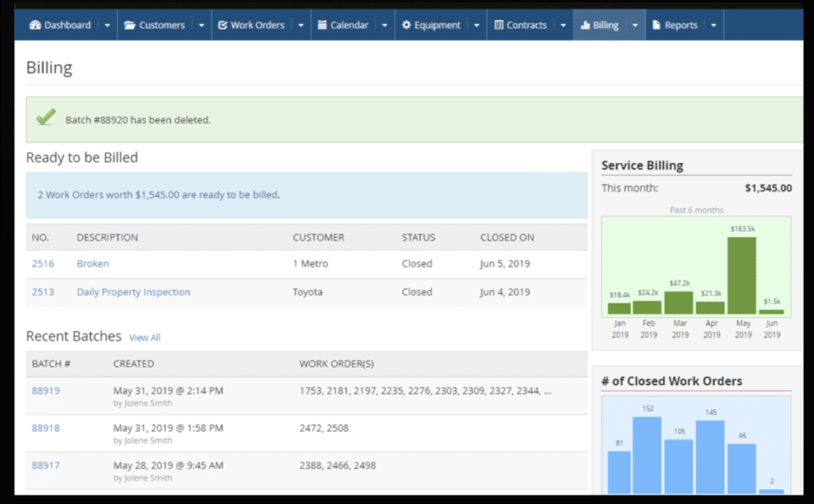Open the Billing dropdown menu
Viewport: 814px width, 504px height.
[x=634, y=25]
